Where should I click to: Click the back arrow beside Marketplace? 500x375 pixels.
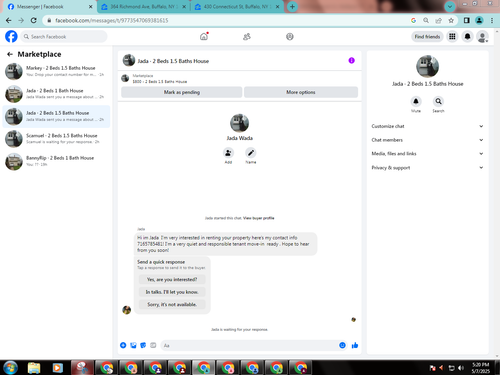[10, 54]
